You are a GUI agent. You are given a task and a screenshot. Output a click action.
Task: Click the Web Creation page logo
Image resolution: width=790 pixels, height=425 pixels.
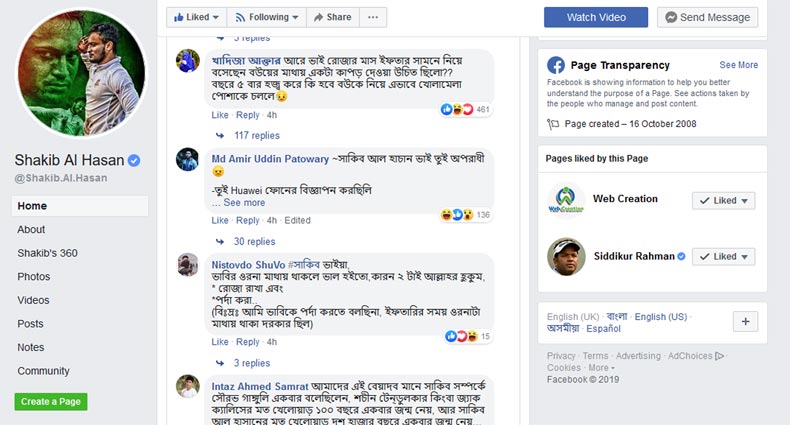coord(566,200)
